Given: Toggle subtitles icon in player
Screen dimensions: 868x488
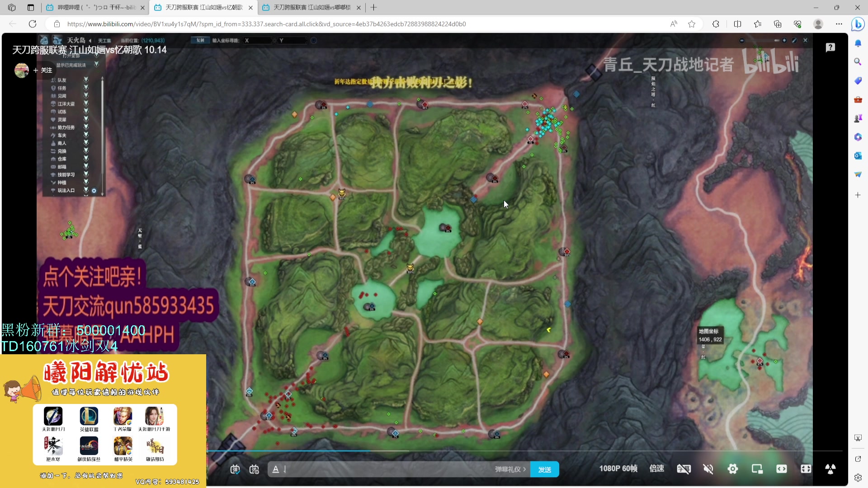Looking at the screenshot, I should 684,469.
